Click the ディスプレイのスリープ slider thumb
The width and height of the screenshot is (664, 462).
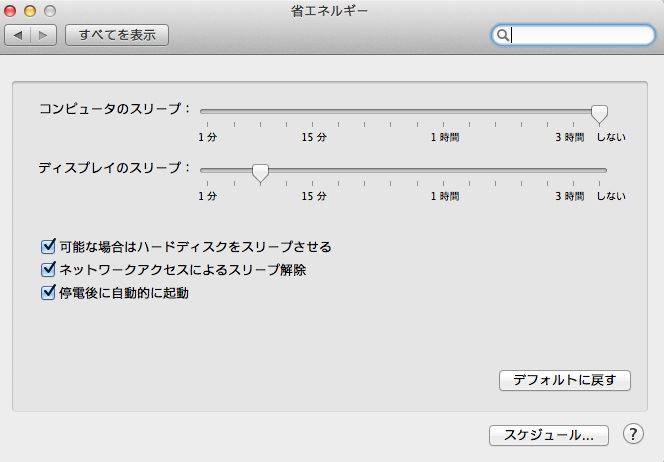260,173
